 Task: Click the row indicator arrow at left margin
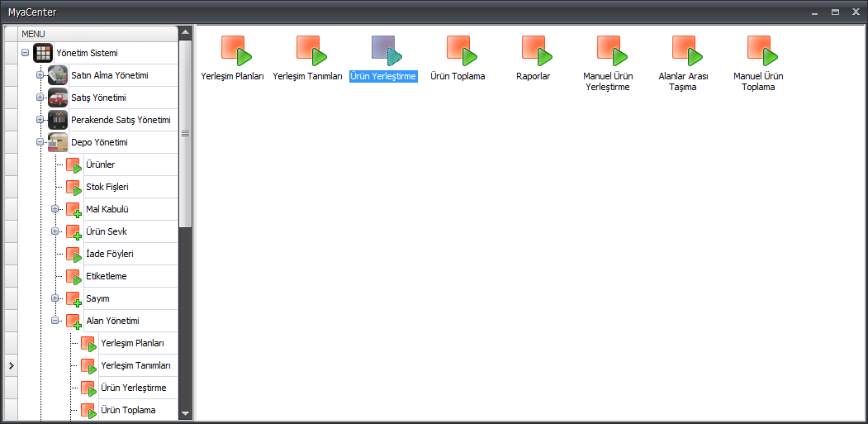(x=11, y=366)
